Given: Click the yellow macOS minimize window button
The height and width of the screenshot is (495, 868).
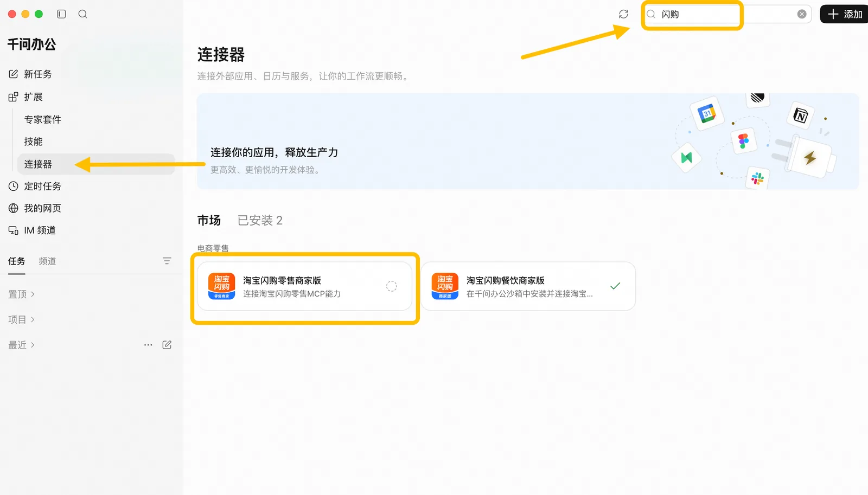Looking at the screenshot, I should point(25,14).
